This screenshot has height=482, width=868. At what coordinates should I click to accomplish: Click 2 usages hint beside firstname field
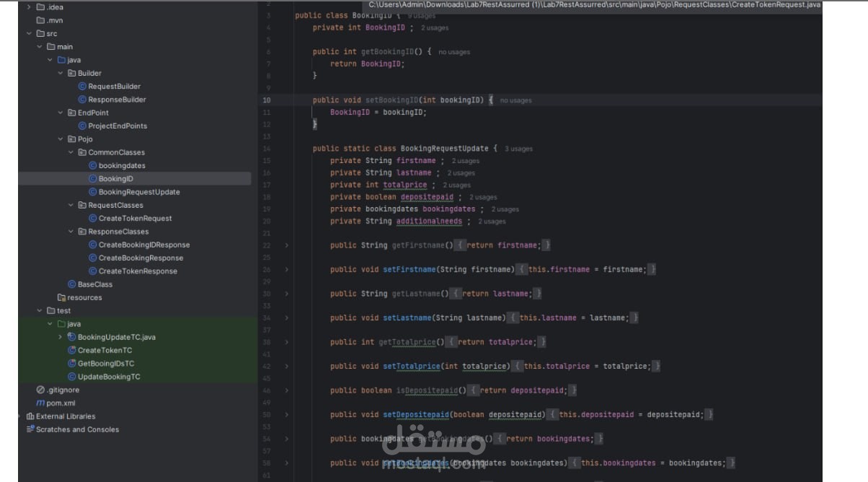point(465,161)
